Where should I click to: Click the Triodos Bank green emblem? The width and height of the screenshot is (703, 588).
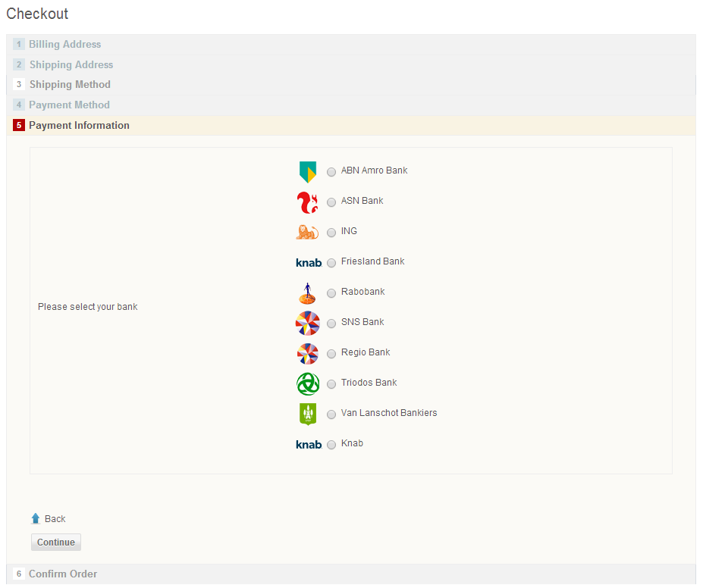coord(307,384)
